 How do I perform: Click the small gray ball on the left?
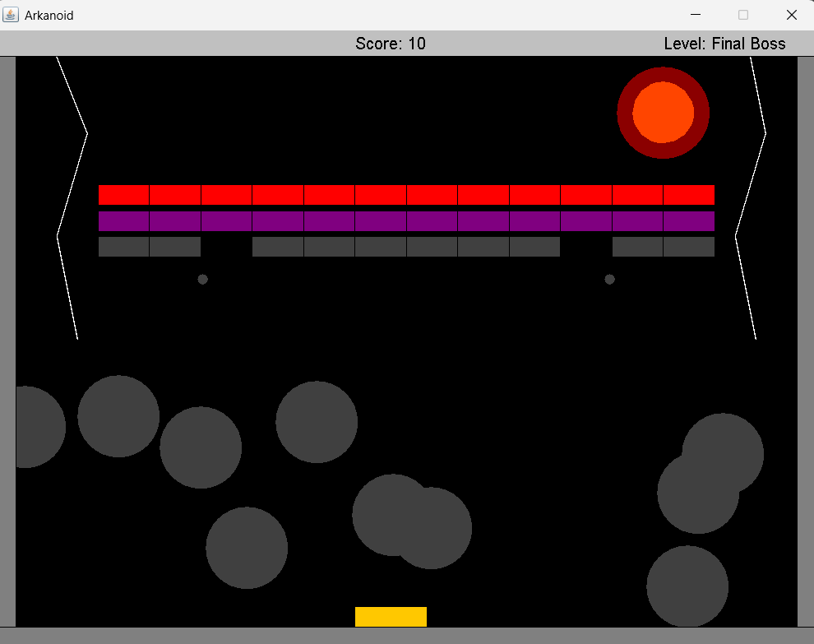click(202, 279)
